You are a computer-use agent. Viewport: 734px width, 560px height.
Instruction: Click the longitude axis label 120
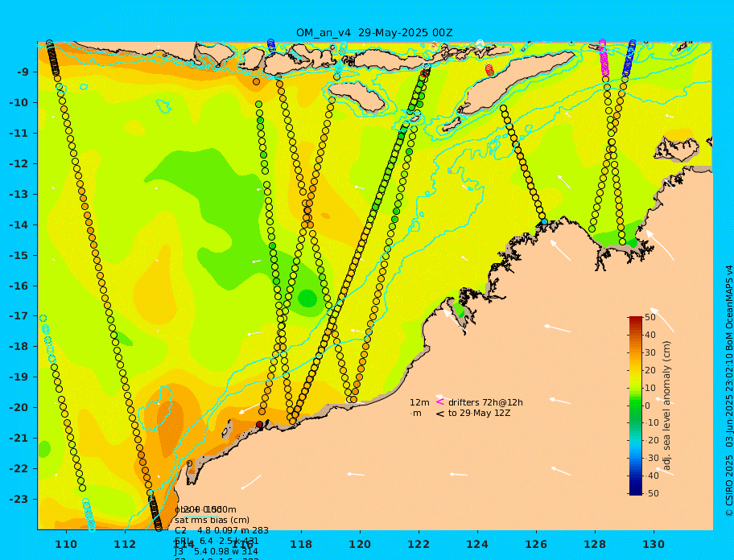[x=360, y=545]
